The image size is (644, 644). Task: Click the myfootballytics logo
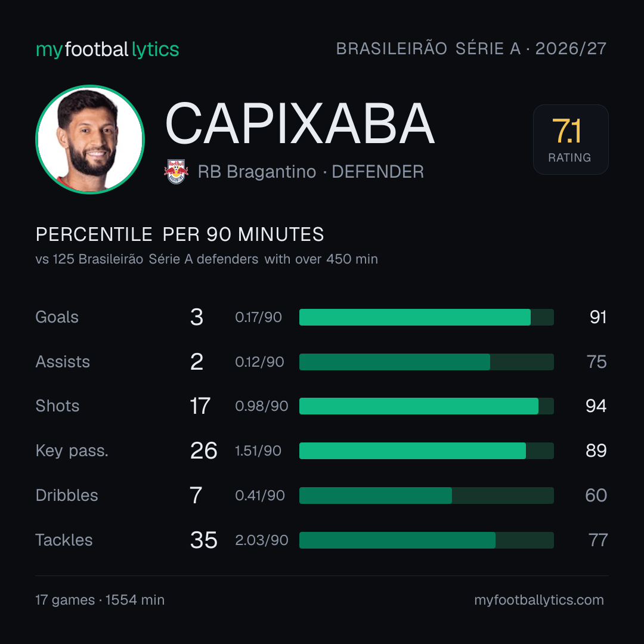click(107, 49)
